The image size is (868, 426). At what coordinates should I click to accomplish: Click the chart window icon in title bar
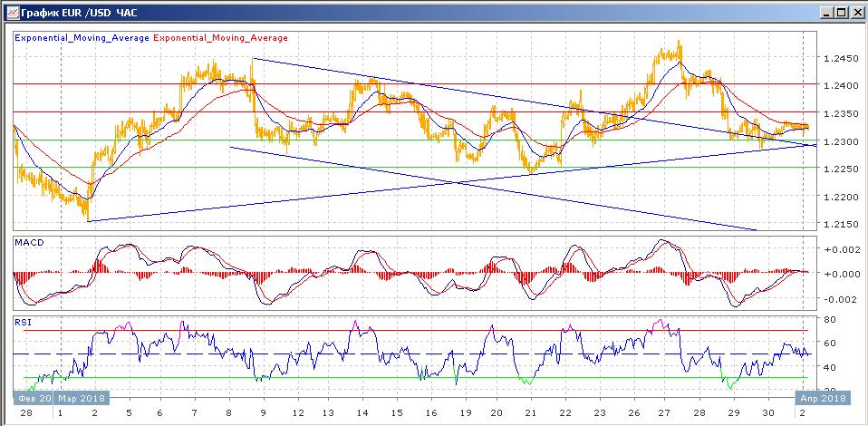point(11,11)
